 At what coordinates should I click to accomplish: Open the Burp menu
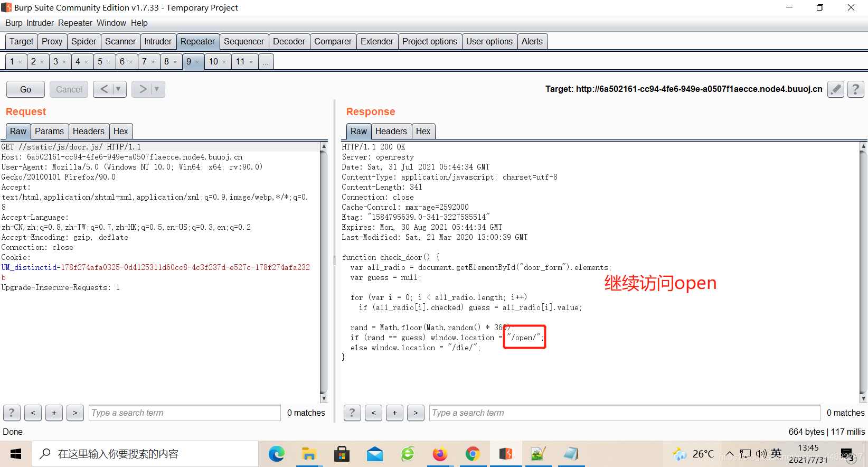[x=14, y=23]
